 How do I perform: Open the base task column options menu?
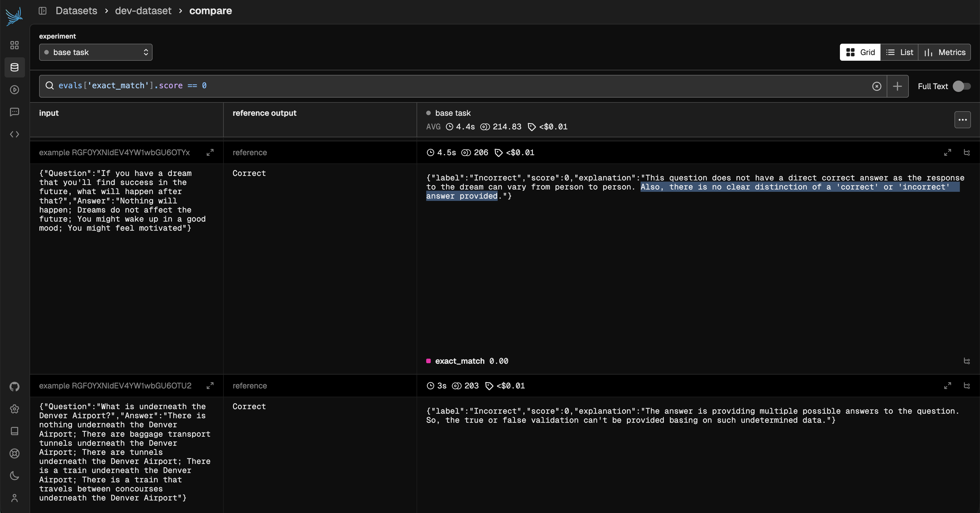point(962,120)
